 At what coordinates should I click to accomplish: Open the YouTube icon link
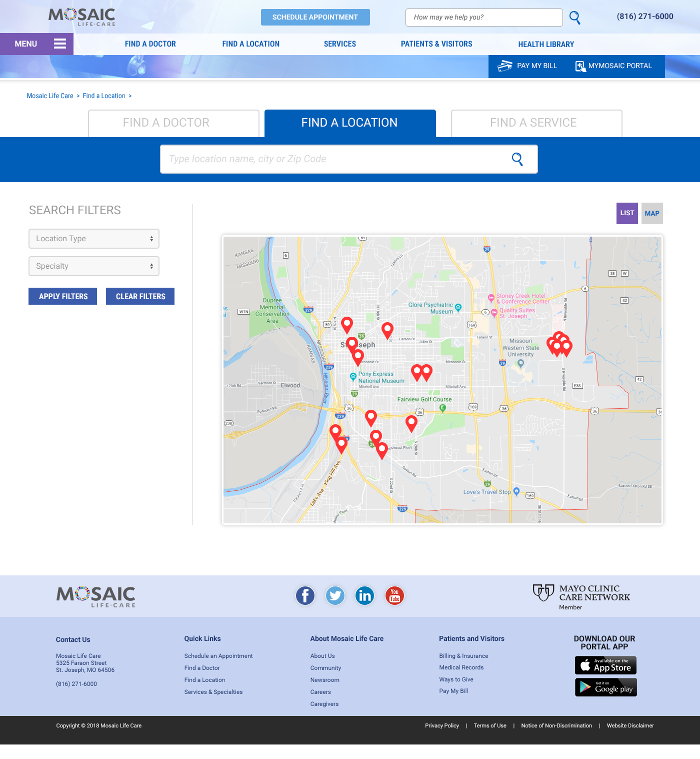394,595
